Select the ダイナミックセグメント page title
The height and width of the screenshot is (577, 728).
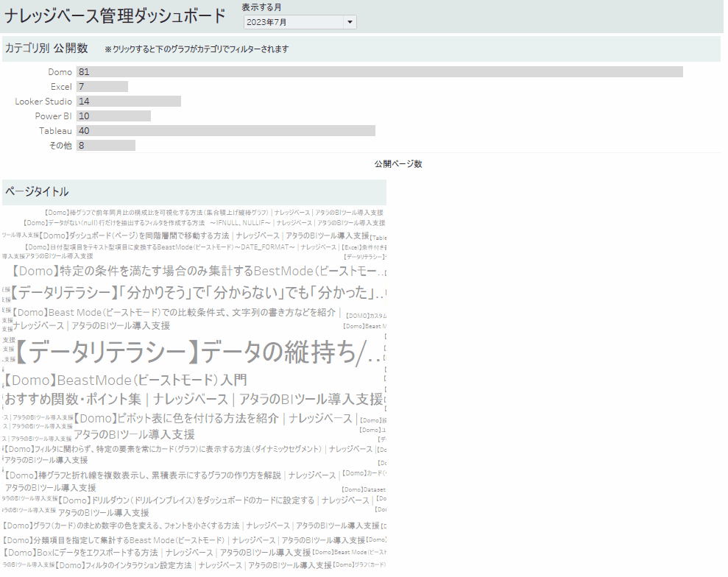(188, 454)
